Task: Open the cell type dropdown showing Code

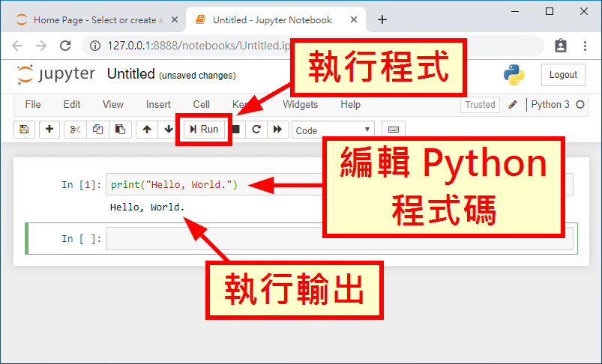Action: click(333, 130)
